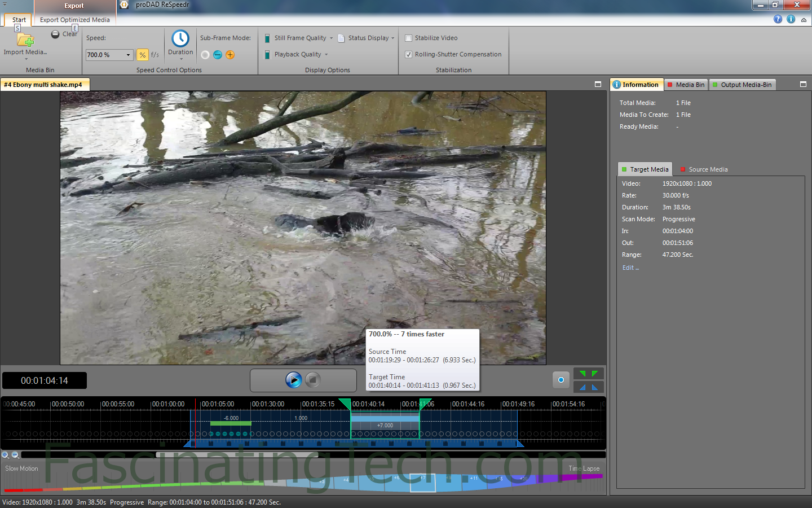Click the Edit link under Range
This screenshot has width=812, height=508.
pyautogui.click(x=630, y=268)
